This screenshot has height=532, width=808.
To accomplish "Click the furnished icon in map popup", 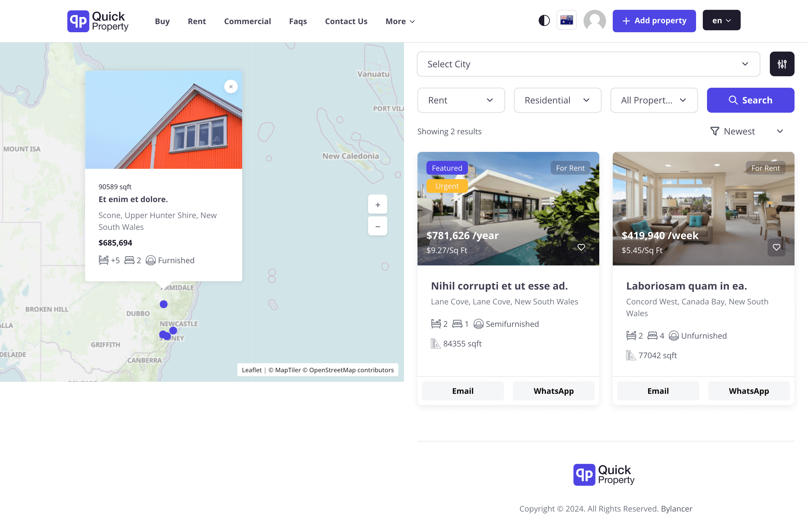I will [150, 260].
